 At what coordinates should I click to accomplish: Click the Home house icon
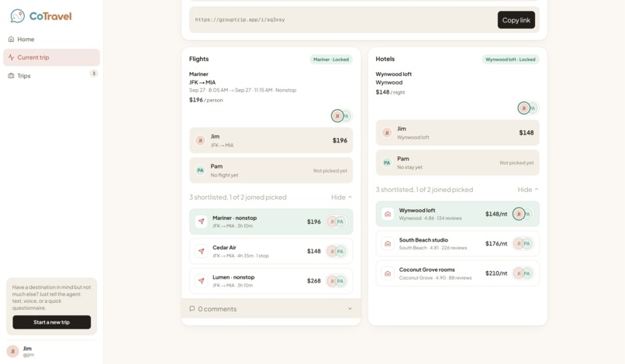[11, 39]
